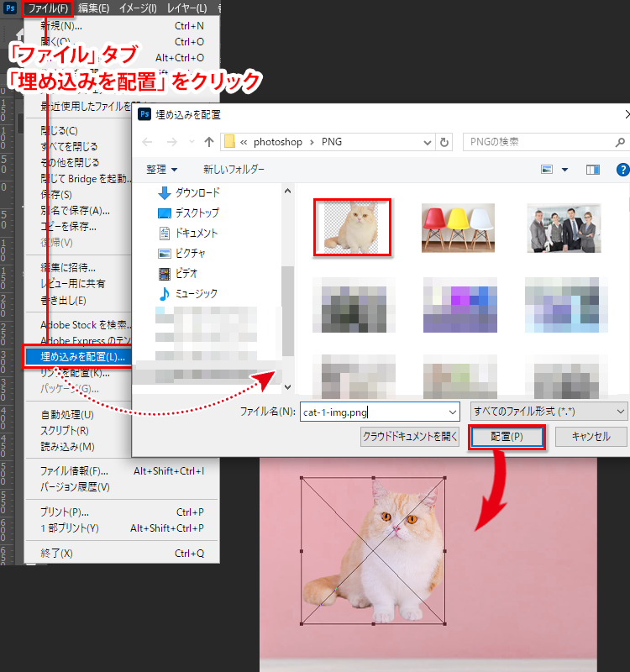Open レイヤー(L) menu

pos(186,8)
